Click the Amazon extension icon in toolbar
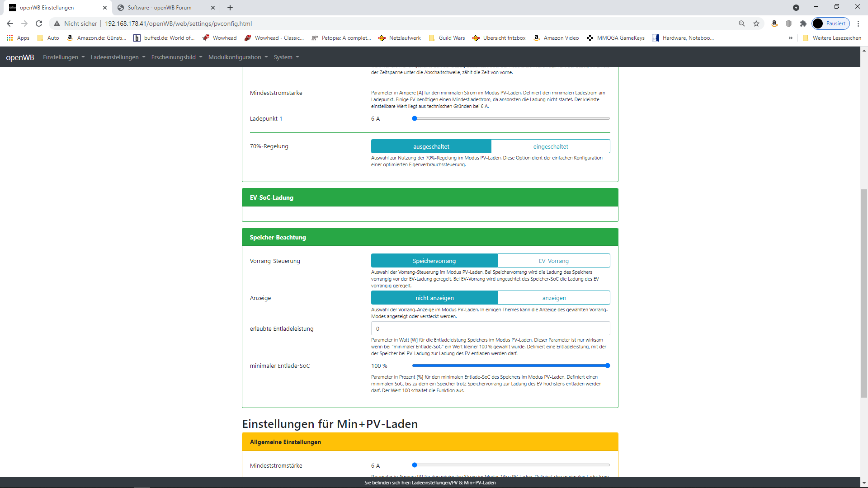Screen dimensions: 868x488 (x=774, y=23)
